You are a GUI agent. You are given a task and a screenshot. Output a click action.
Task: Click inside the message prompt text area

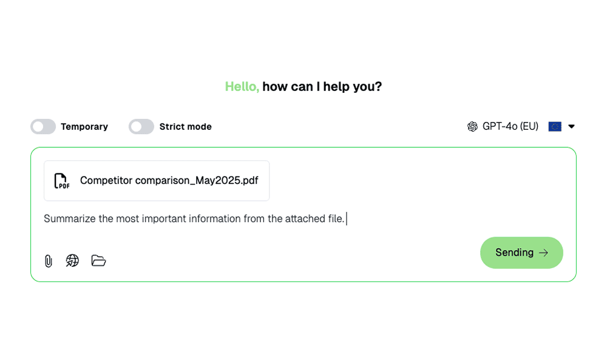click(x=194, y=218)
